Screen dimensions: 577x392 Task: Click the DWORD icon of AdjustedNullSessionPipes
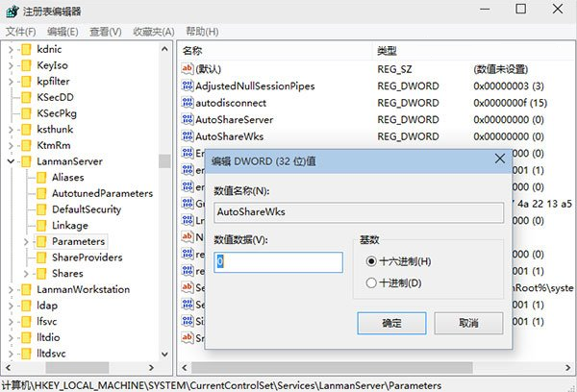click(x=188, y=86)
